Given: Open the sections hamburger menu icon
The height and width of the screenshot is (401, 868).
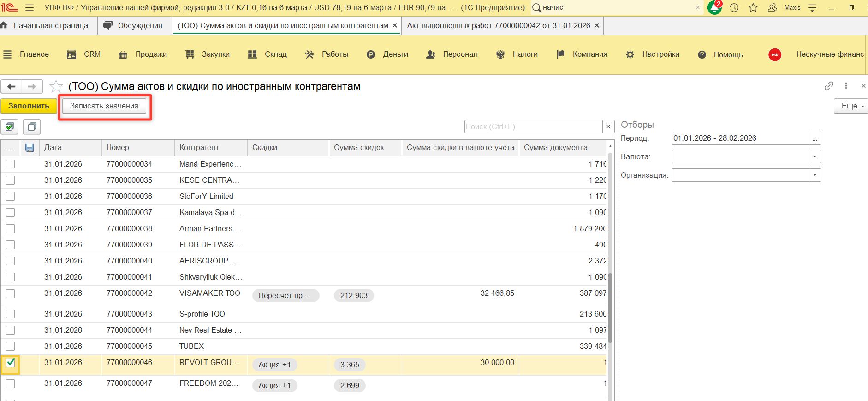Looking at the screenshot, I should pos(7,54).
